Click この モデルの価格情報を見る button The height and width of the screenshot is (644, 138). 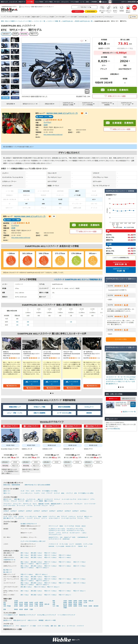(x=121, y=257)
